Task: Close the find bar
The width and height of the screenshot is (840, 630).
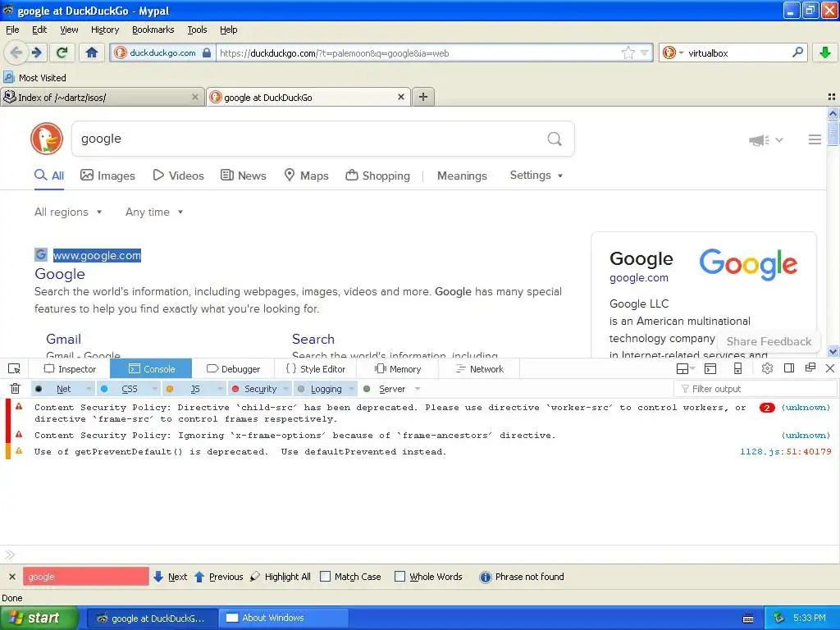Action: tap(12, 577)
